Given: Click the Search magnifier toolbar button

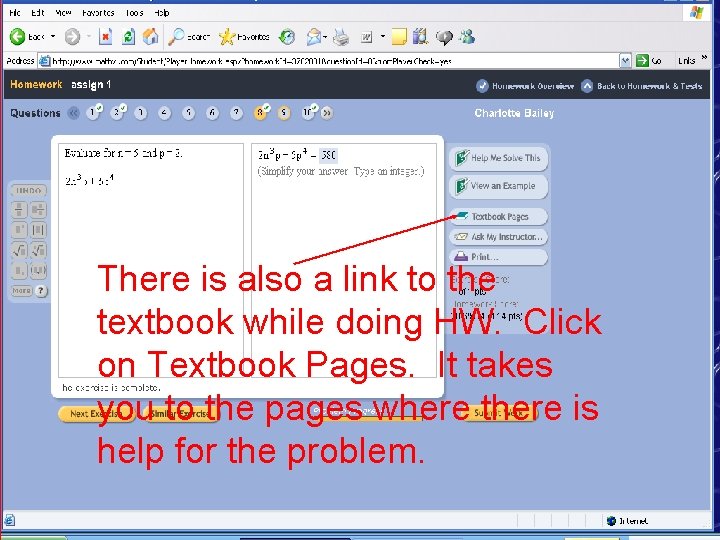Looking at the screenshot, I should pyautogui.click(x=189, y=37).
